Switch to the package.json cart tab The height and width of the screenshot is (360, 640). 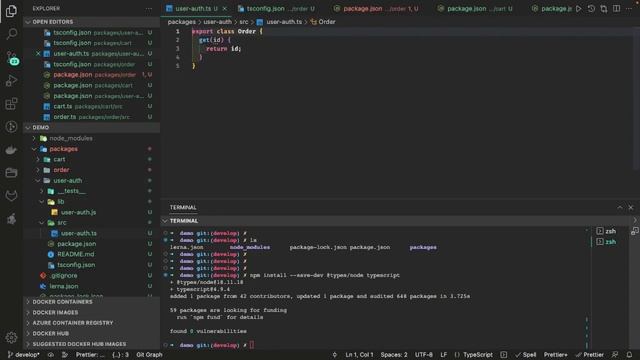coord(476,9)
